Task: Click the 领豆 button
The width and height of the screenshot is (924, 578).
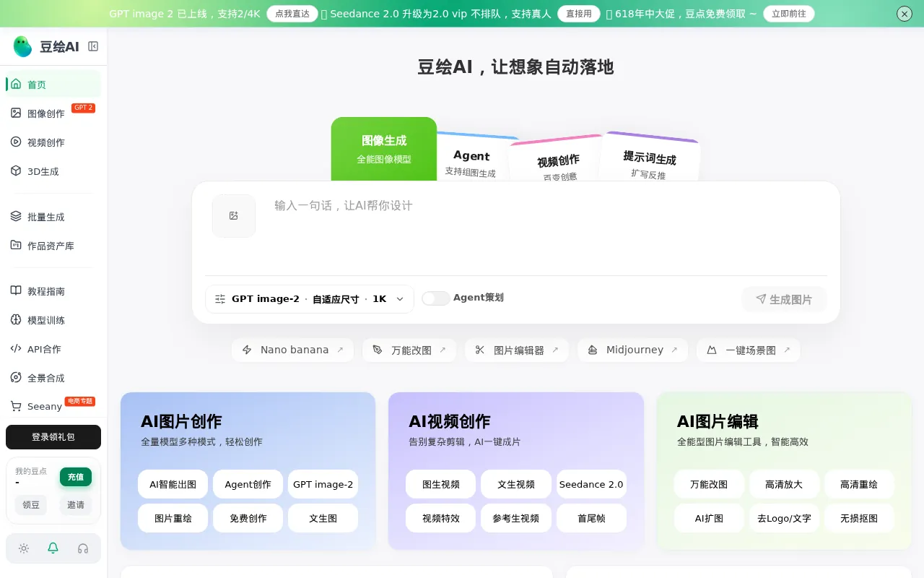Action: [31, 504]
